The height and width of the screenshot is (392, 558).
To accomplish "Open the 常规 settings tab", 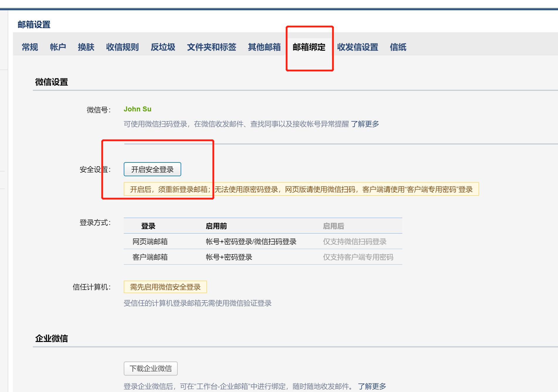I will [x=30, y=47].
